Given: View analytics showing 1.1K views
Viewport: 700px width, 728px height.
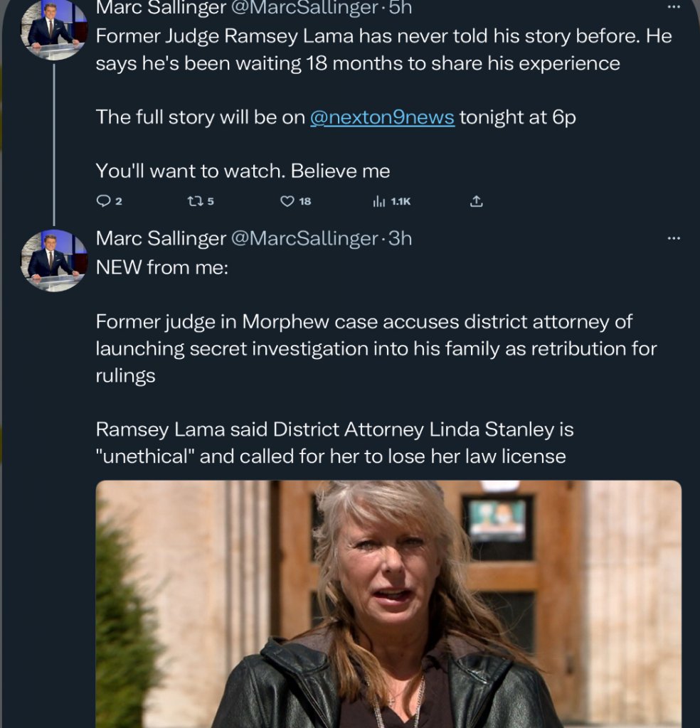Looking at the screenshot, I should coord(380,201).
